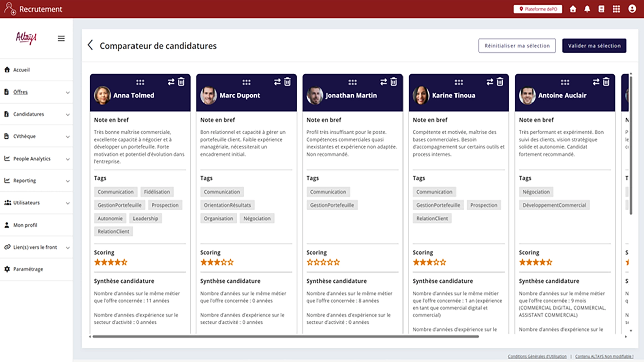644x362 pixels.
Task: Click trash icon on Karine Tinoua's card
Action: tap(500, 82)
